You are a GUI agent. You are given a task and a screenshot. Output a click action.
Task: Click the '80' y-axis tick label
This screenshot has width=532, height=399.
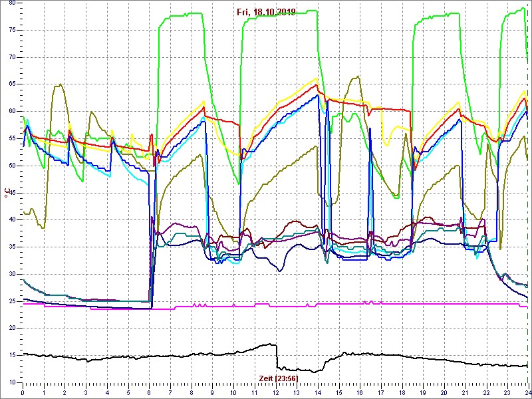[x=11, y=3]
